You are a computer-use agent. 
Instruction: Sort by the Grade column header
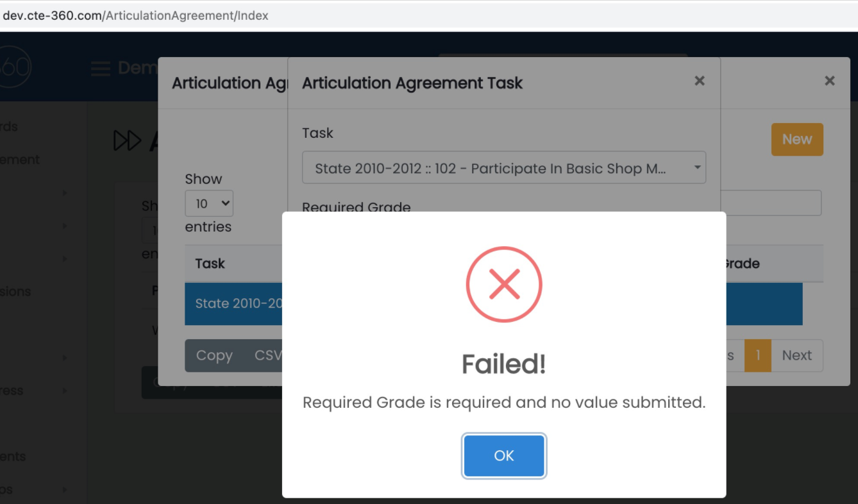[741, 264]
